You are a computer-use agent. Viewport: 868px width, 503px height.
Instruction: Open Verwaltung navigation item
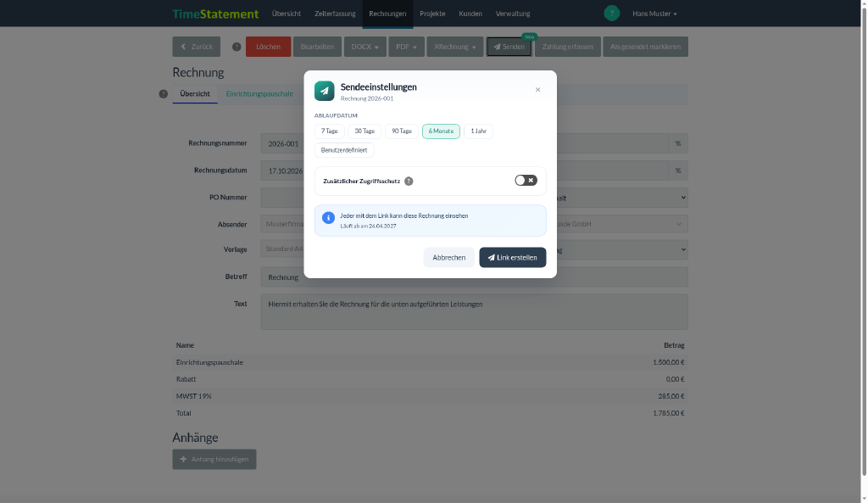(x=513, y=14)
